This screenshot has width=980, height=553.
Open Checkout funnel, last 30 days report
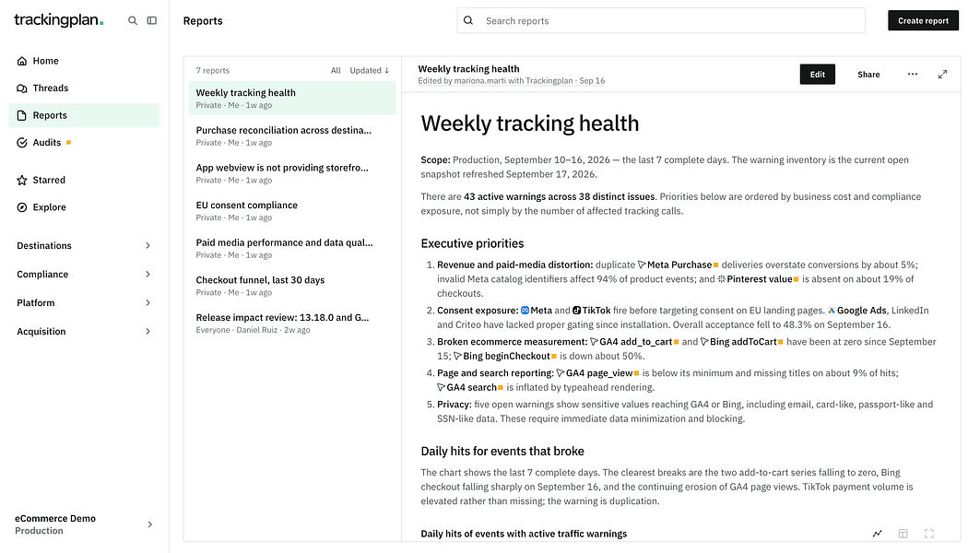[x=292, y=286]
